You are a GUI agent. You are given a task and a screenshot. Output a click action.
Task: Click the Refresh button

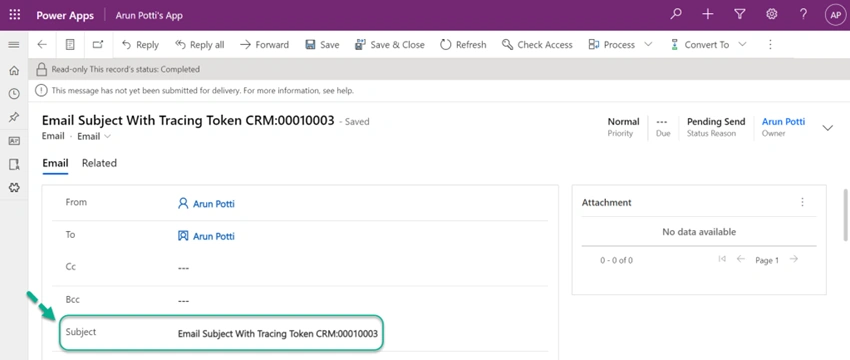click(463, 45)
